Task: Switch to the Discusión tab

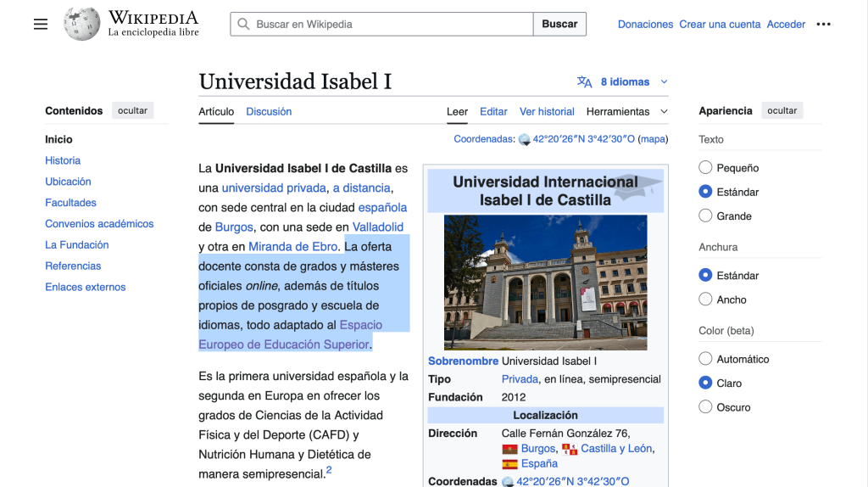Action: pyautogui.click(x=269, y=111)
